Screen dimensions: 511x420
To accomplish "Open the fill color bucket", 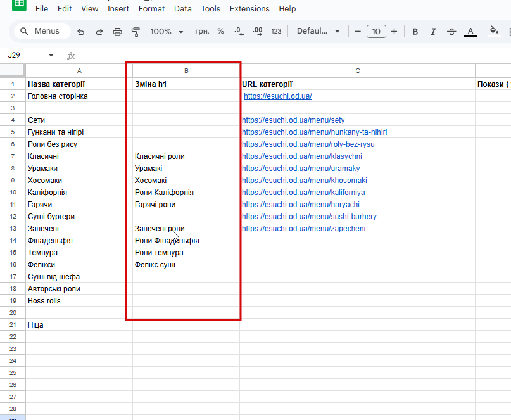I will [x=494, y=31].
